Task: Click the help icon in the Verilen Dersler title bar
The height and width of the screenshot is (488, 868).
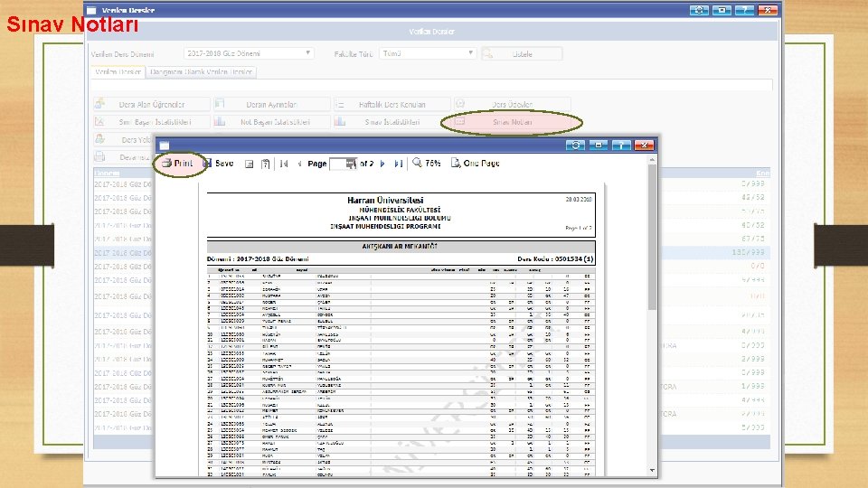Action: point(744,10)
